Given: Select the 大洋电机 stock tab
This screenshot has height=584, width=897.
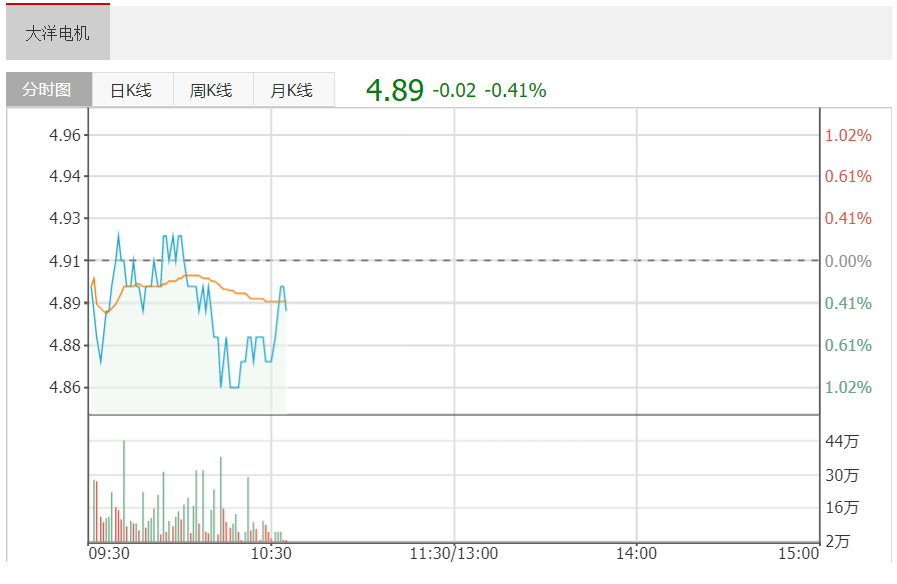Looking at the screenshot, I should [58, 33].
